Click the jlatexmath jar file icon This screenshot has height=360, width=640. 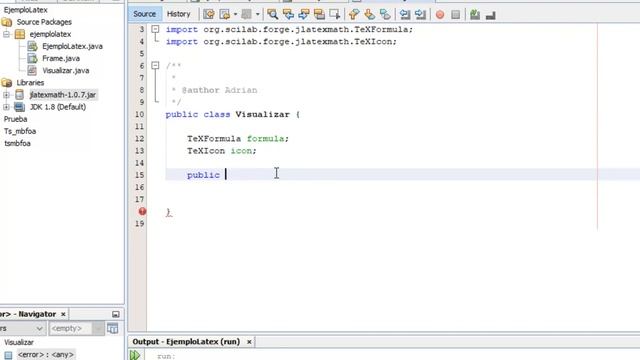click(x=20, y=95)
